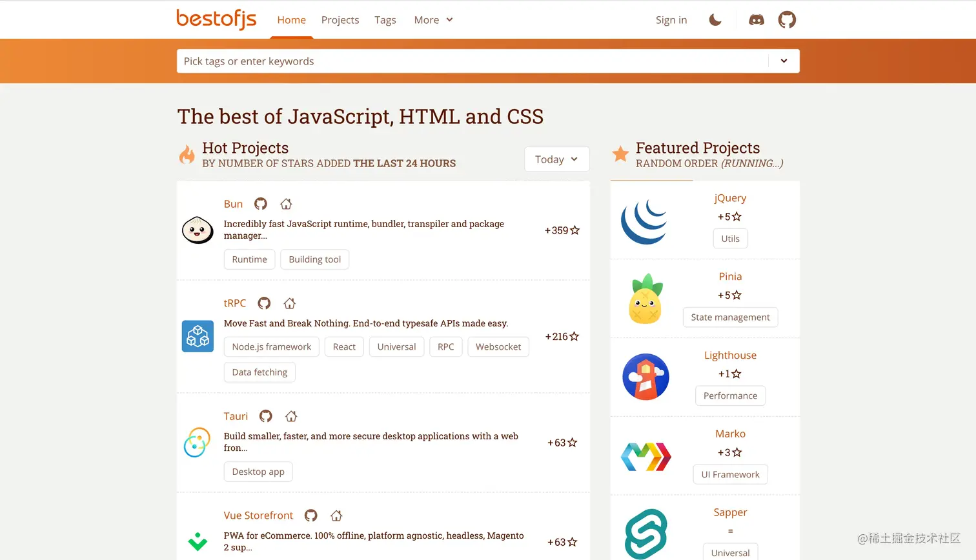The image size is (976, 560).
Task: Select the Websocket tag
Action: [x=498, y=346]
